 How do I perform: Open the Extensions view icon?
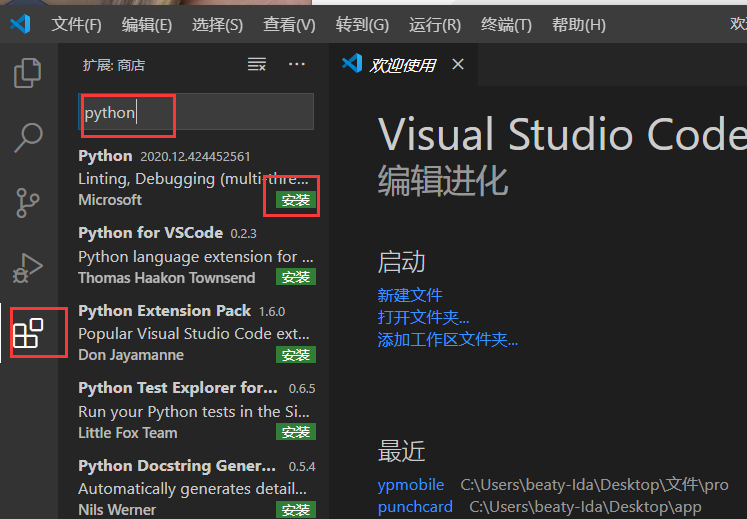click(28, 333)
